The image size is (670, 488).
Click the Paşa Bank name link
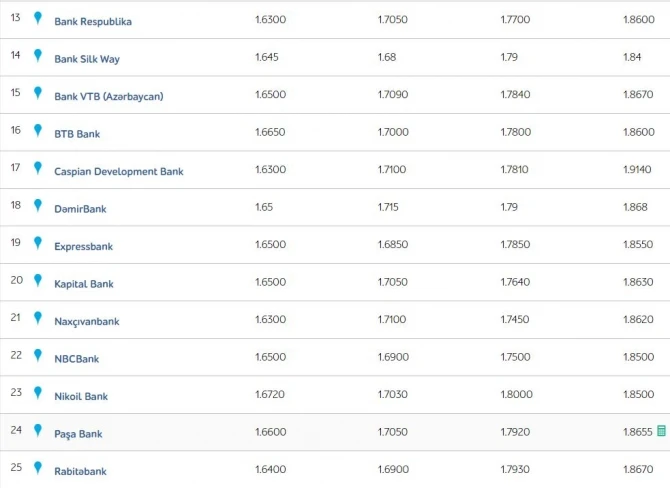[78, 434]
